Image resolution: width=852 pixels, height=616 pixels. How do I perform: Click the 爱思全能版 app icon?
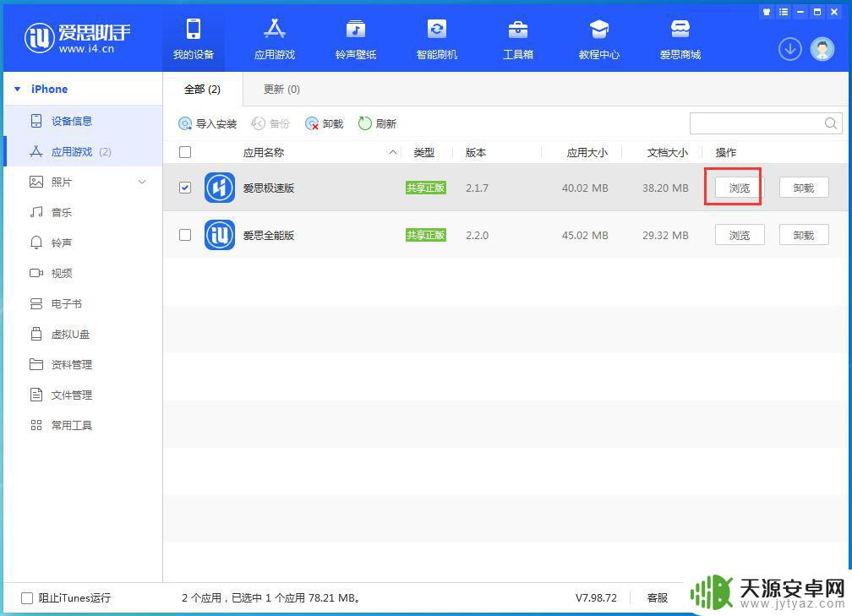point(220,235)
